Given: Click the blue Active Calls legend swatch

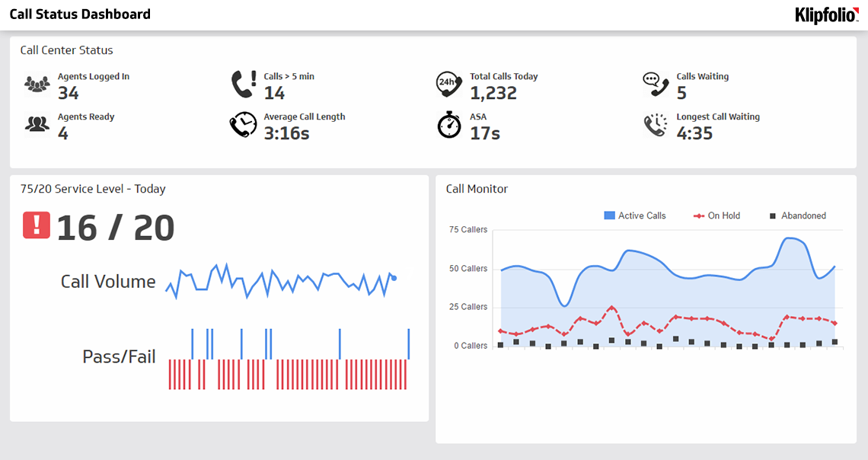Looking at the screenshot, I should coord(609,216).
